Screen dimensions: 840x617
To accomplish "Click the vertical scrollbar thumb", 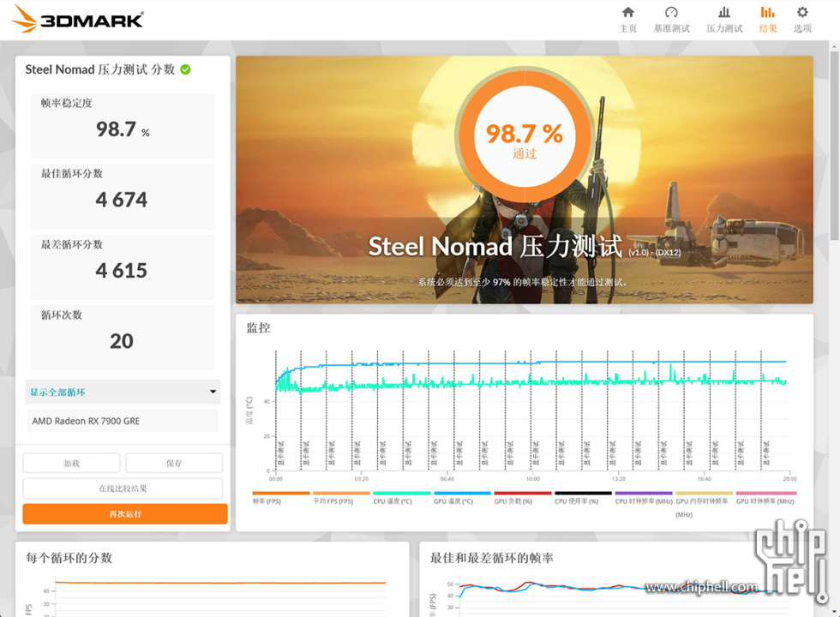I will pos(834,145).
